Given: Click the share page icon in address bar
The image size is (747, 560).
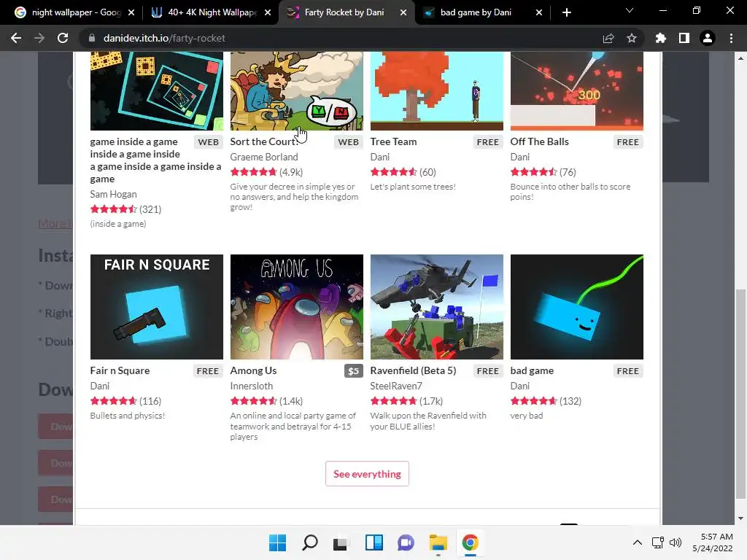Looking at the screenshot, I should (608, 38).
